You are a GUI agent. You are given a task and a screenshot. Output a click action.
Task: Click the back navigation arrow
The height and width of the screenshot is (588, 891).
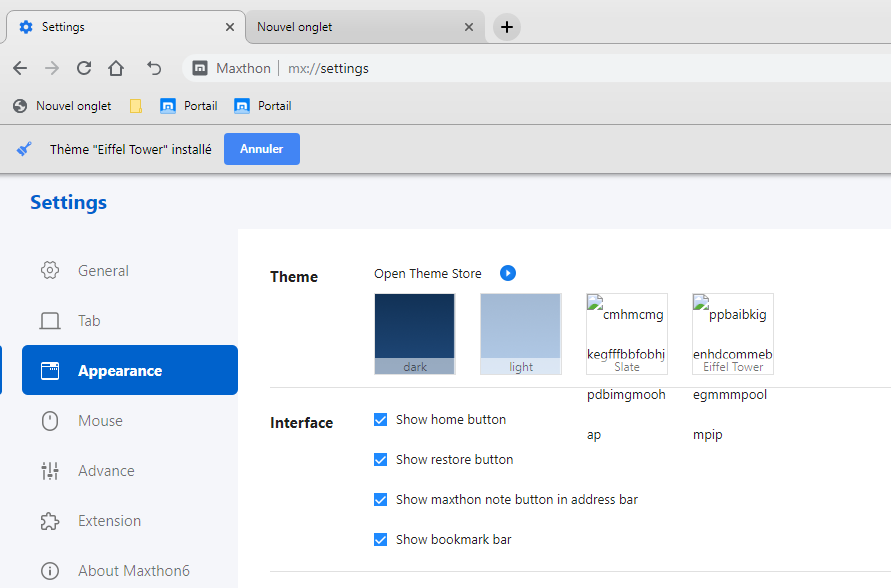pos(19,68)
